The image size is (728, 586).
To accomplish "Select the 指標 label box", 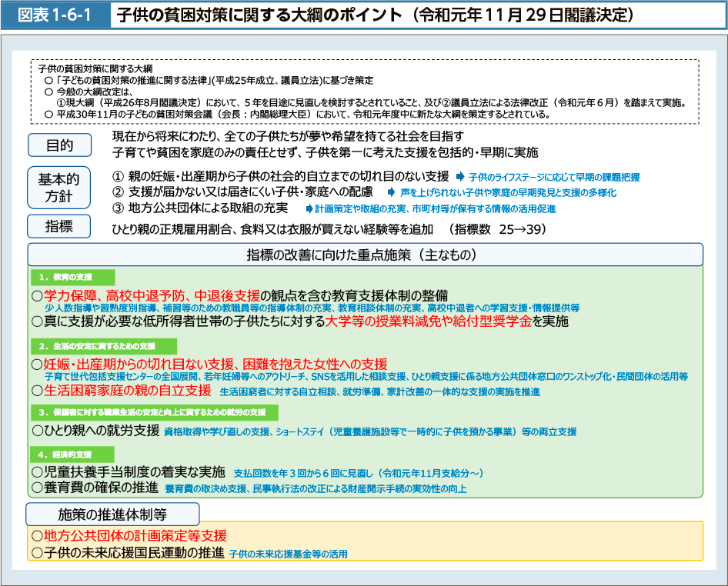I will tap(59, 227).
